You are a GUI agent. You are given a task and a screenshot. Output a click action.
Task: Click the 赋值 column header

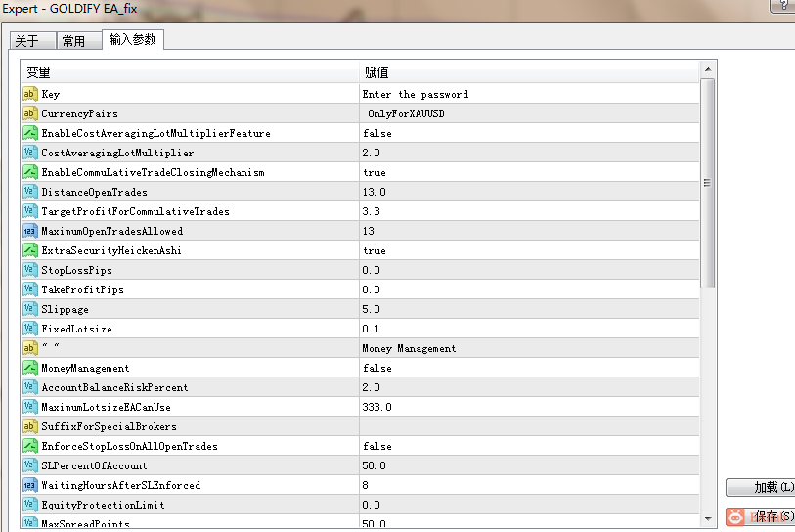529,72
